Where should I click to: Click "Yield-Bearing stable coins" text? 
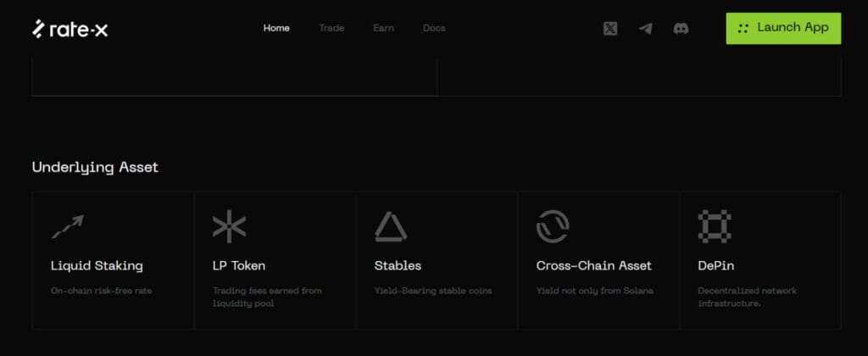click(x=433, y=291)
